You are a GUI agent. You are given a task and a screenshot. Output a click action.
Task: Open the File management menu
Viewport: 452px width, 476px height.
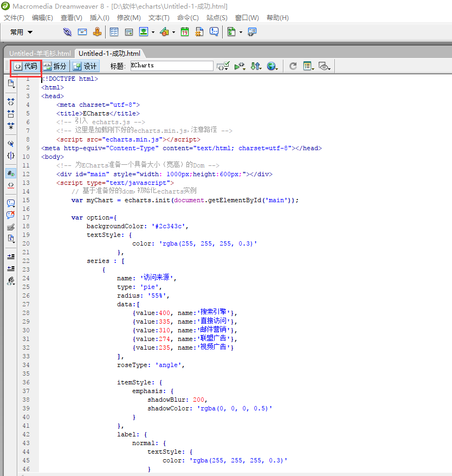click(x=256, y=66)
